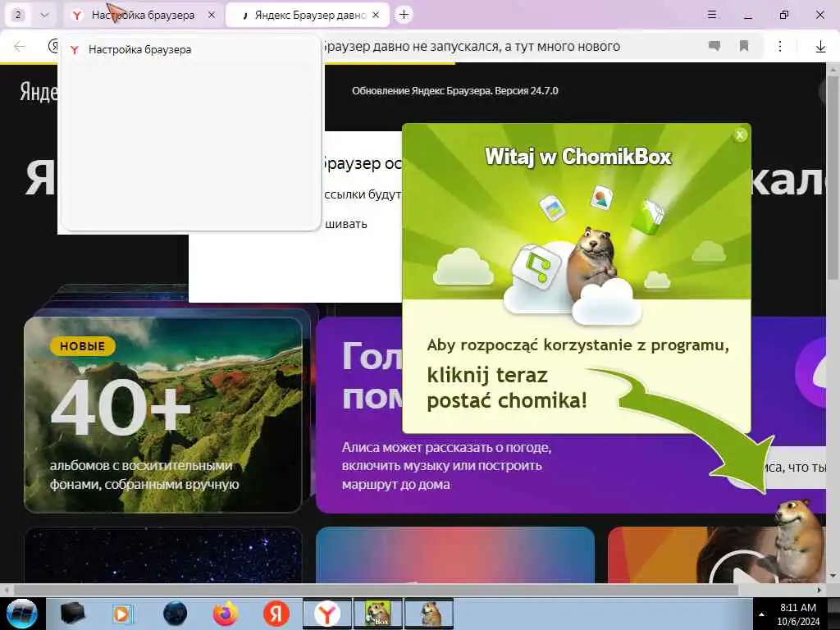Open the ChomikBox Box taskbar button
Viewport: 840px width, 630px height.
(377, 614)
